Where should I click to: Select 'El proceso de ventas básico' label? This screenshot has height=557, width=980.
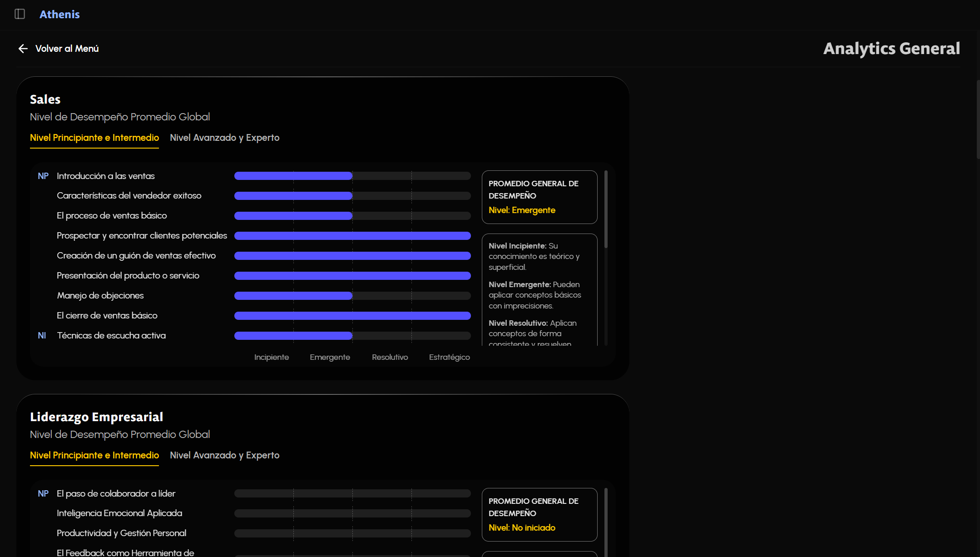tap(112, 215)
